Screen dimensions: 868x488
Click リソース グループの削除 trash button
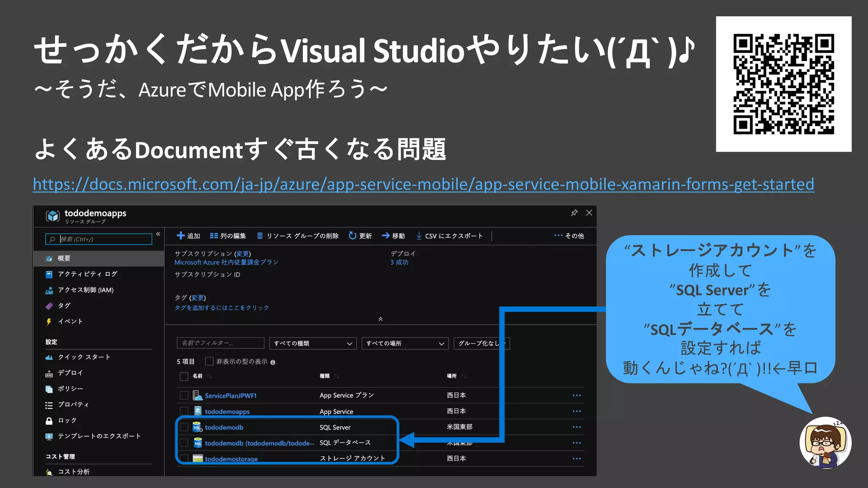[x=298, y=236]
